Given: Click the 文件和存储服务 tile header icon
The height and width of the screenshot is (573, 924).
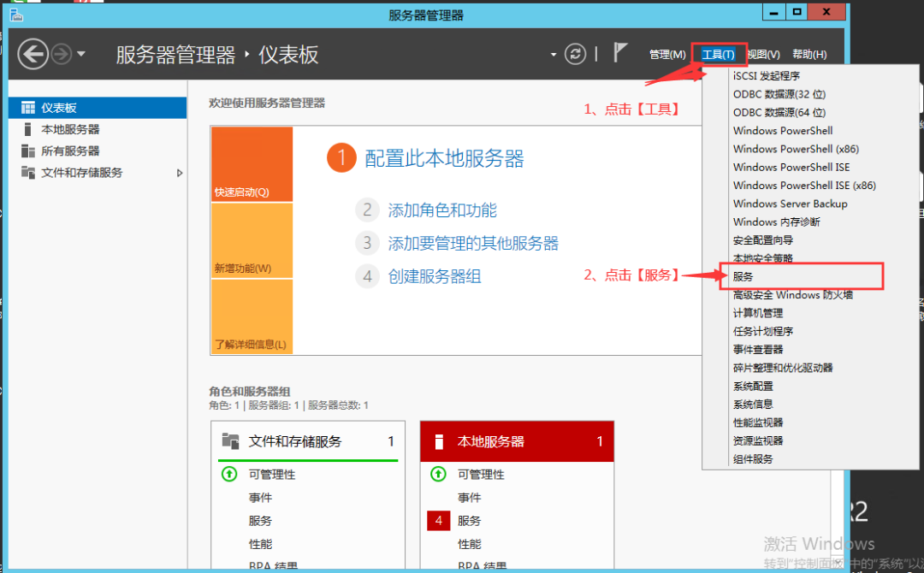Looking at the screenshot, I should pos(230,441).
